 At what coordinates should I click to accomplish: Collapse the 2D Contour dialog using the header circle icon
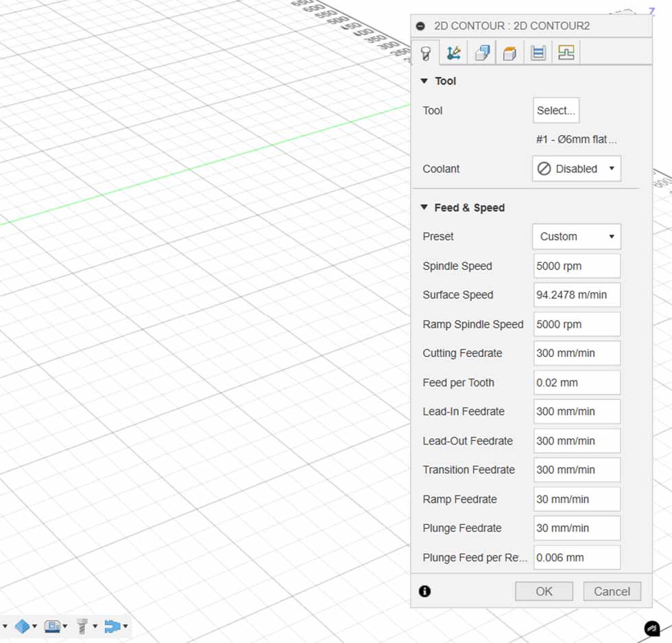(x=420, y=26)
